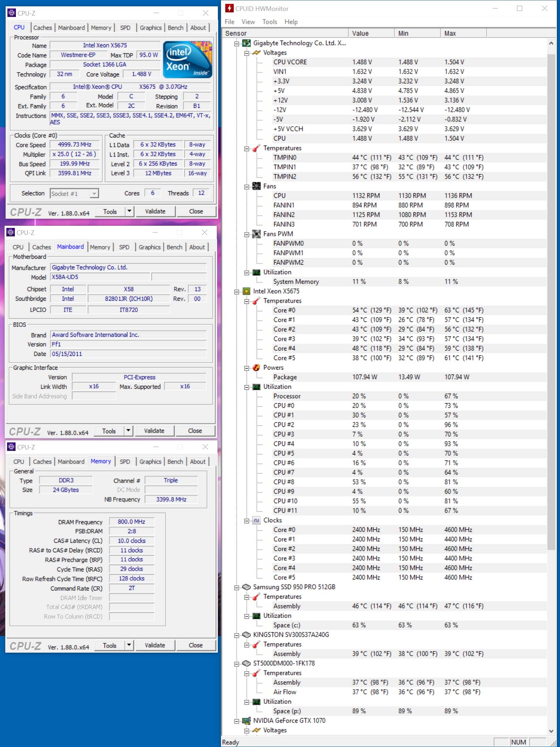Open Bench tab in top CPU-Z window

tap(175, 28)
